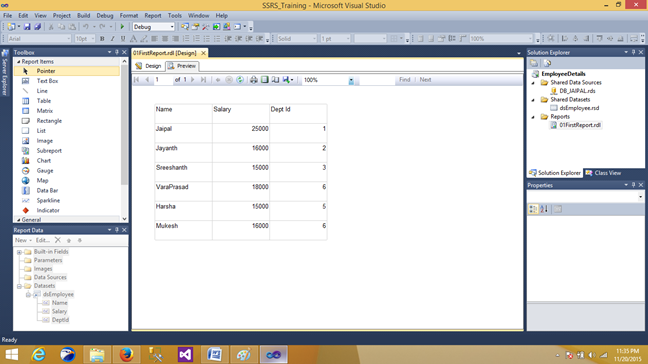Collapse the dsEmployee dataset node
This screenshot has height=364, width=648.
click(28, 295)
